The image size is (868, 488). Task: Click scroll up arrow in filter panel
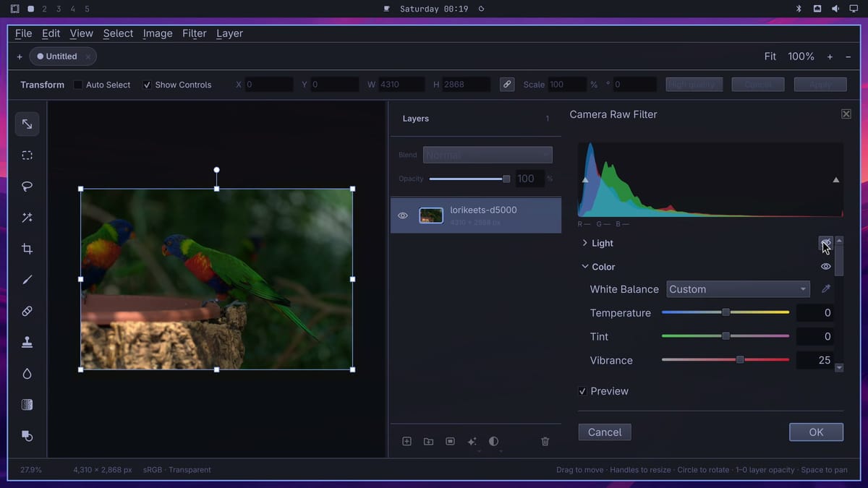pyautogui.click(x=839, y=241)
